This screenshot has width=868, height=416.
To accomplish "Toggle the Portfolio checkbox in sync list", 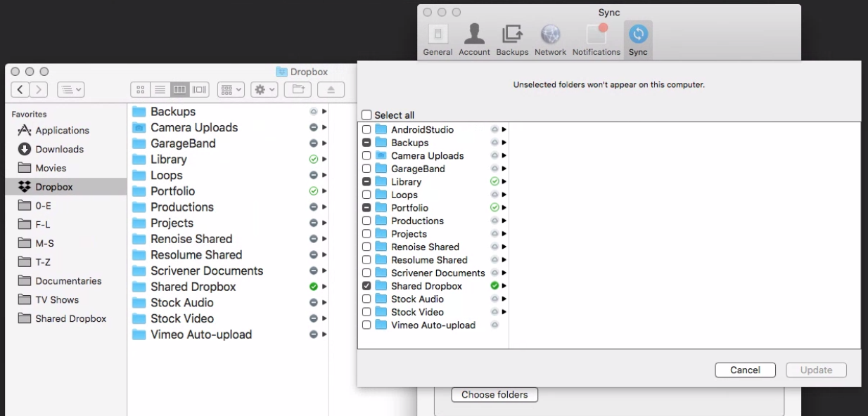I will coord(366,208).
